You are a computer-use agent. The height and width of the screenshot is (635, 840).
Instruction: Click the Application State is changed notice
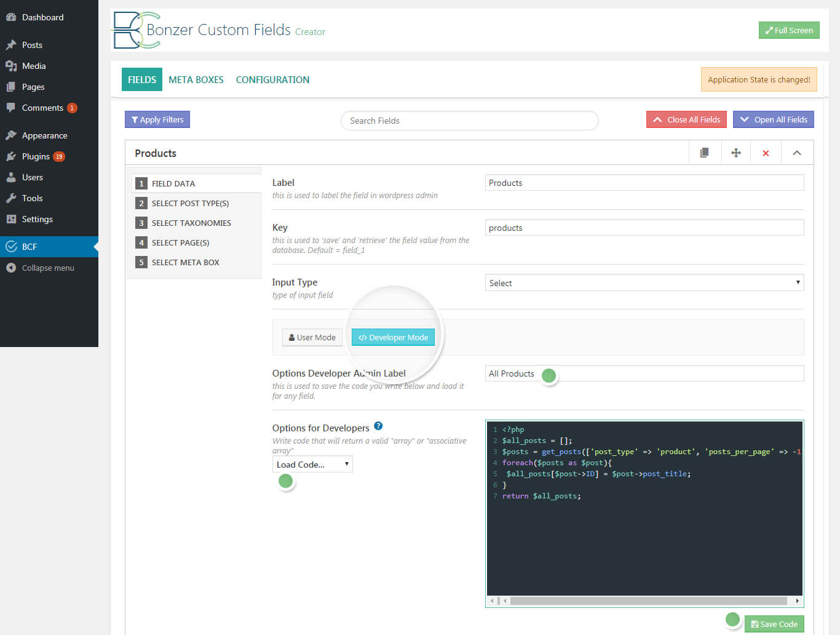759,79
